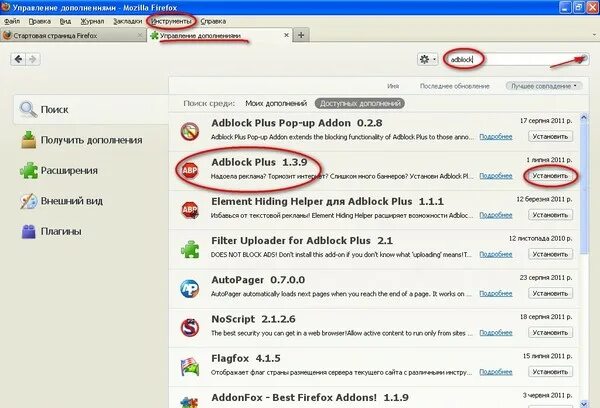Open the gear tools dropdown
The height and width of the screenshot is (408, 600).
[x=427, y=59]
